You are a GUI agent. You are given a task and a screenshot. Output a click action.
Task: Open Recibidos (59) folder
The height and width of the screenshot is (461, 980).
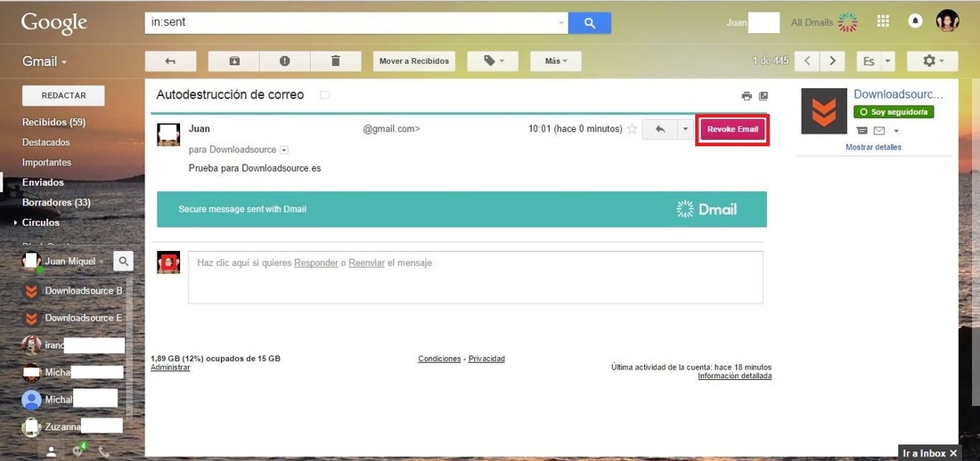(53, 122)
